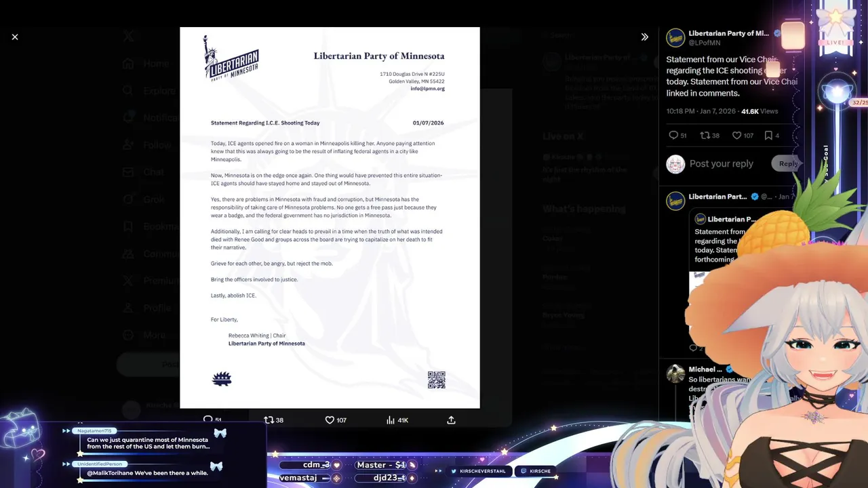The height and width of the screenshot is (488, 868).
Task: Click the info@lpmn.org email in the letter
Action: [427, 89]
